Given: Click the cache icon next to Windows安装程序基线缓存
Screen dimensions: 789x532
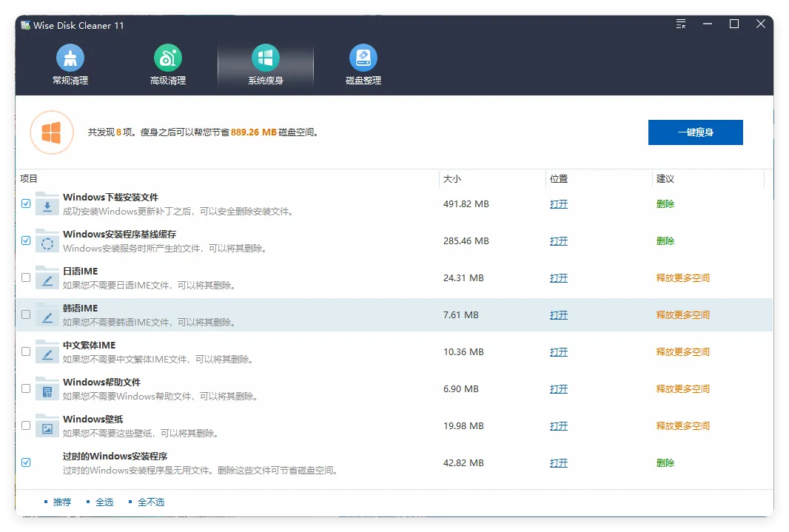Looking at the screenshot, I should (x=46, y=240).
